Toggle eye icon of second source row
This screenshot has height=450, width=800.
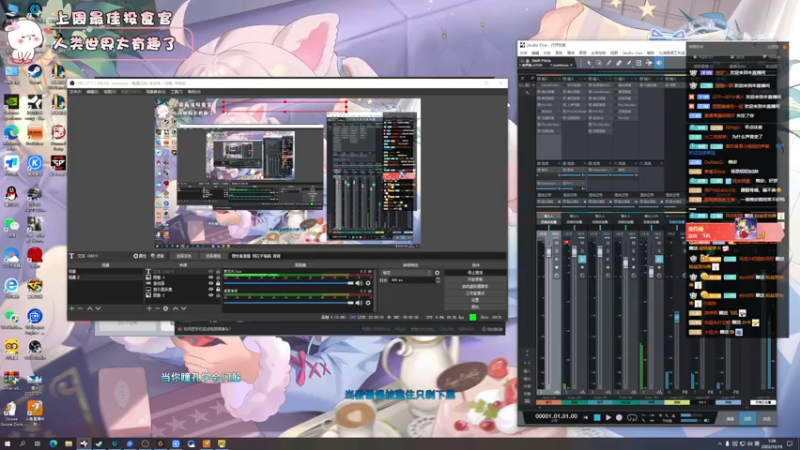click(x=211, y=278)
